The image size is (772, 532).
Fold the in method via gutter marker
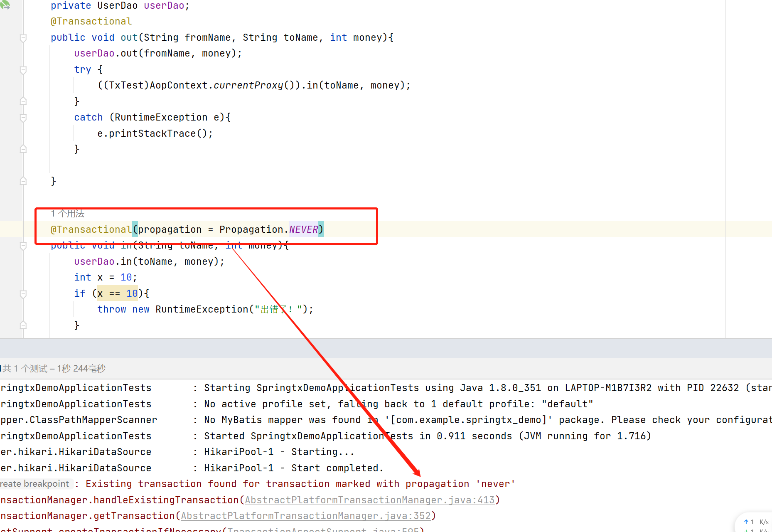[23, 246]
